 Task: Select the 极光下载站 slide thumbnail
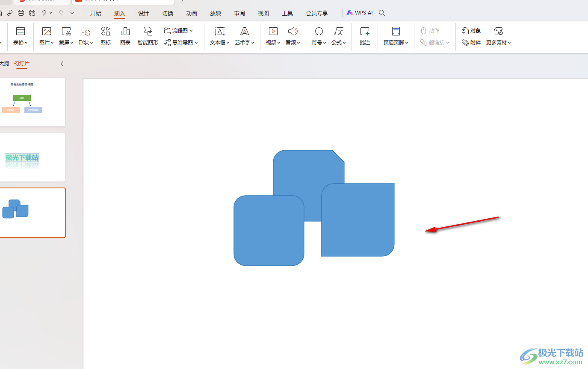click(32, 157)
